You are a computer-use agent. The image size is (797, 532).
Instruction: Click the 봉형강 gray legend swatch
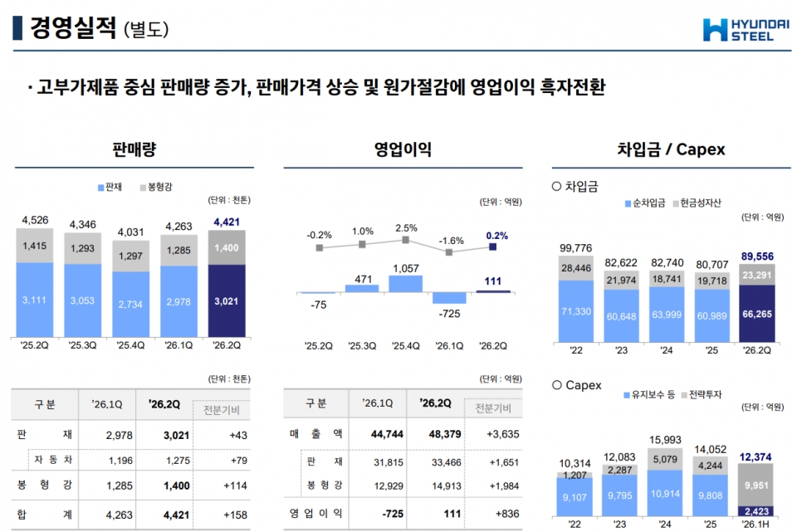pos(143,188)
